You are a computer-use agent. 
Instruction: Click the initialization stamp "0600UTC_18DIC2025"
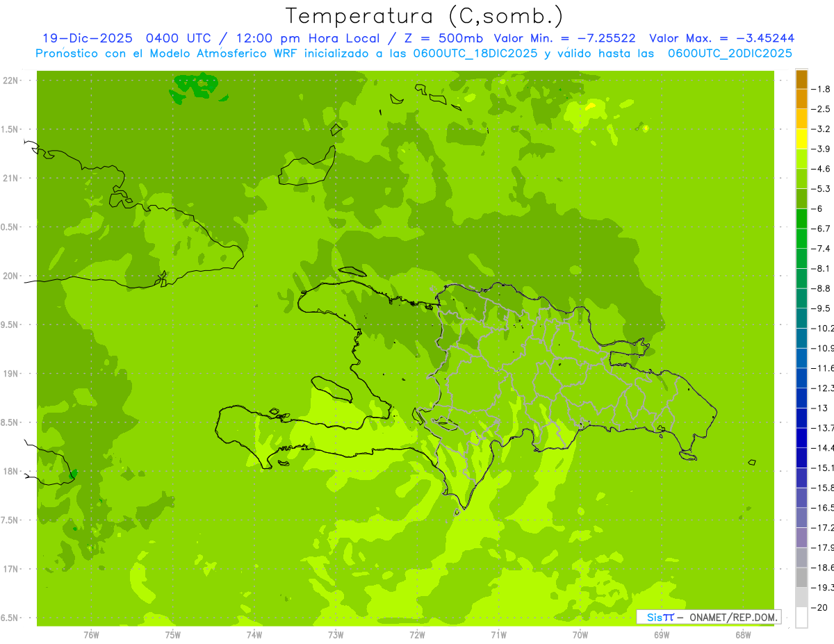click(475, 53)
